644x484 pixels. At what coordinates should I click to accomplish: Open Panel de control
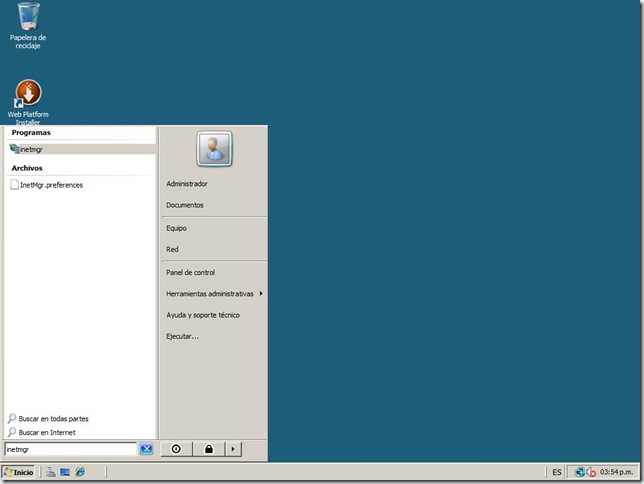point(190,272)
